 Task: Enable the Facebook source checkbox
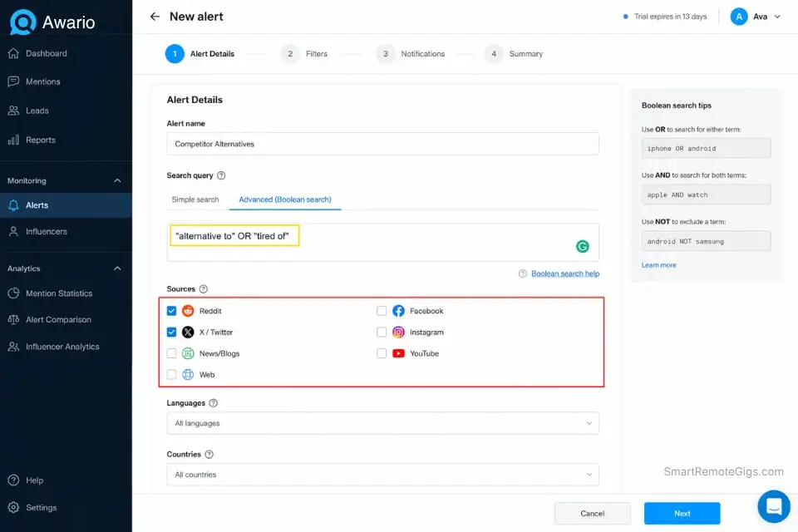pyautogui.click(x=382, y=311)
